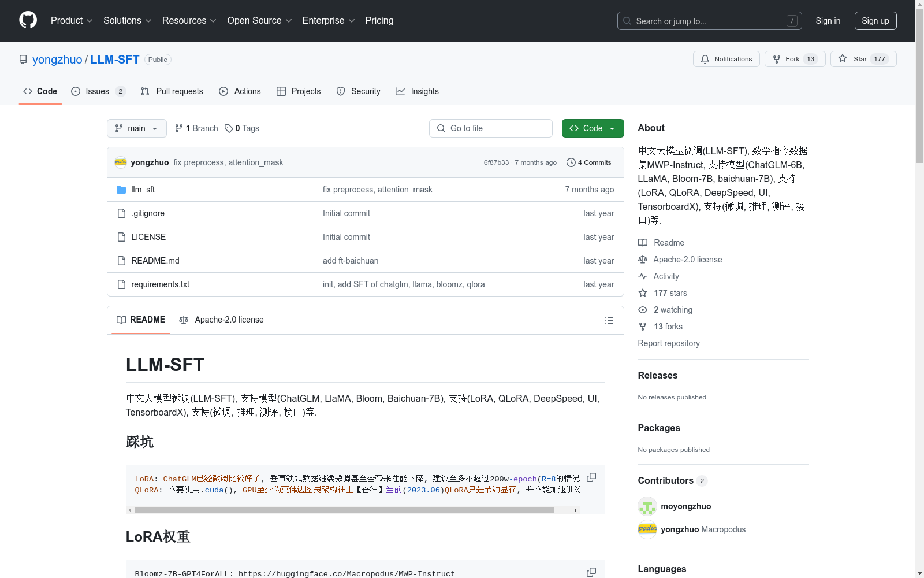924x578 pixels.
Task: Click the Report repository link
Action: click(x=669, y=343)
